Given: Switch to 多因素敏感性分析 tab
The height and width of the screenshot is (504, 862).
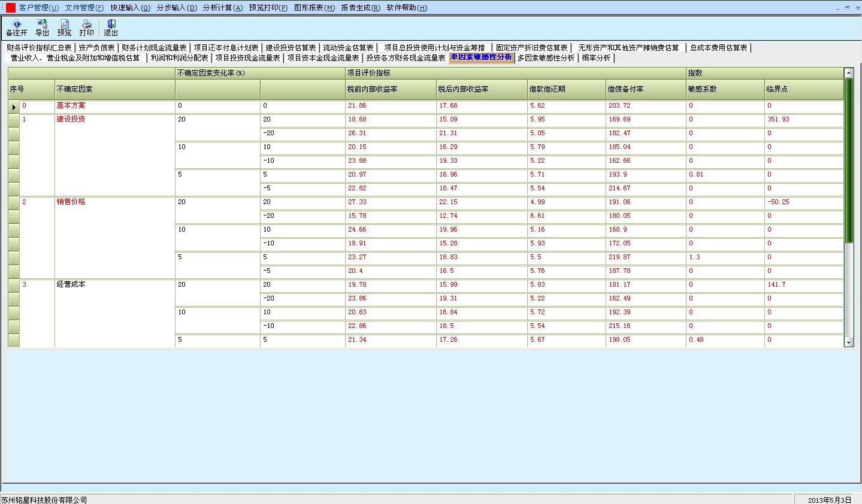Looking at the screenshot, I should pyautogui.click(x=546, y=58).
